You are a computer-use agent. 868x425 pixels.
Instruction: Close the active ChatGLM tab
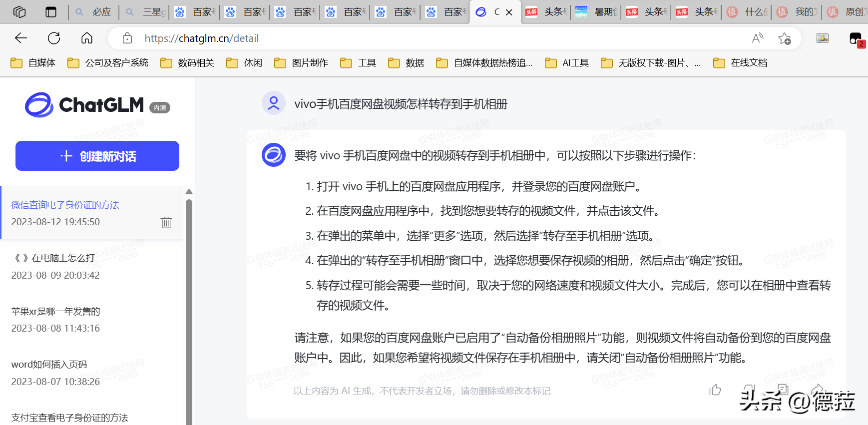[509, 12]
